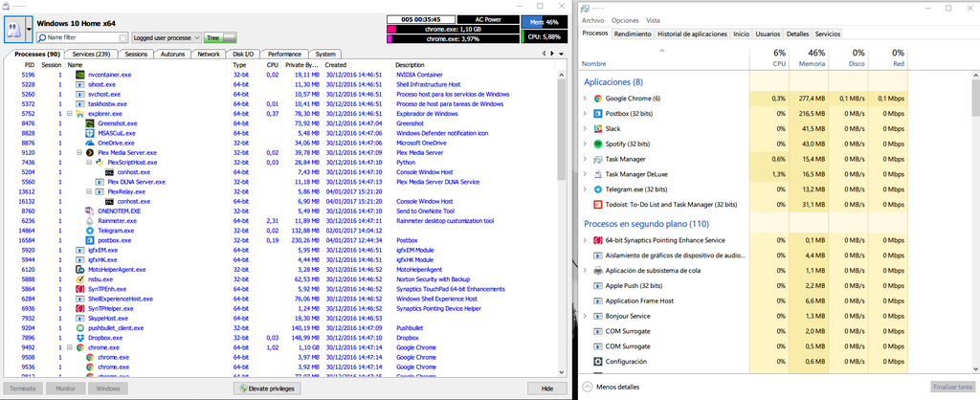Expand Google Chrome (6) in Windows Task Manager

585,99
